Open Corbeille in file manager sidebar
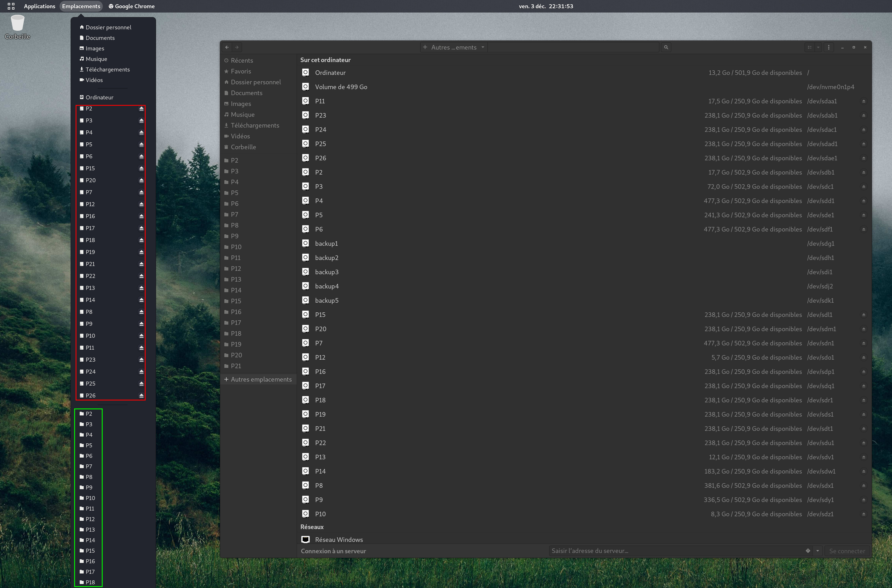Viewport: 892px width, 588px height. (258, 147)
